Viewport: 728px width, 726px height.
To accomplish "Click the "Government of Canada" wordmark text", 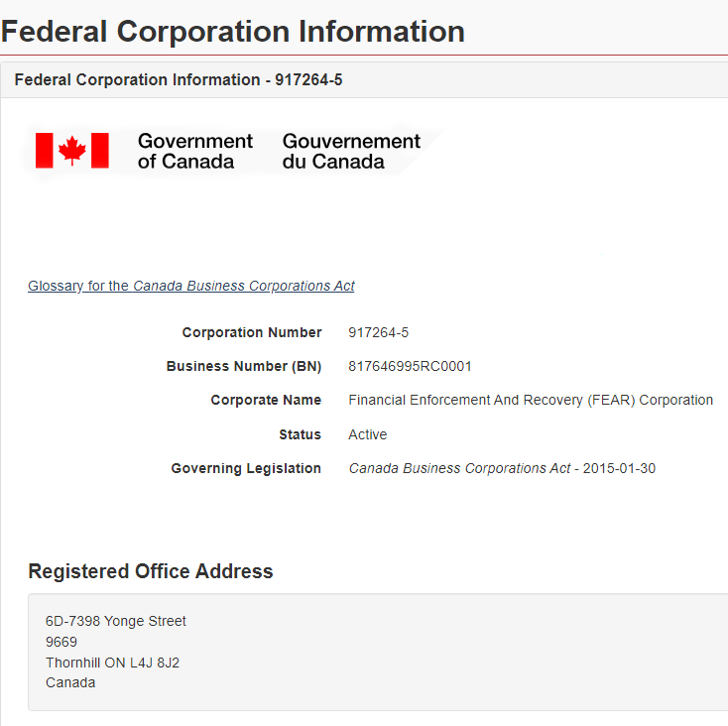I will (x=194, y=151).
